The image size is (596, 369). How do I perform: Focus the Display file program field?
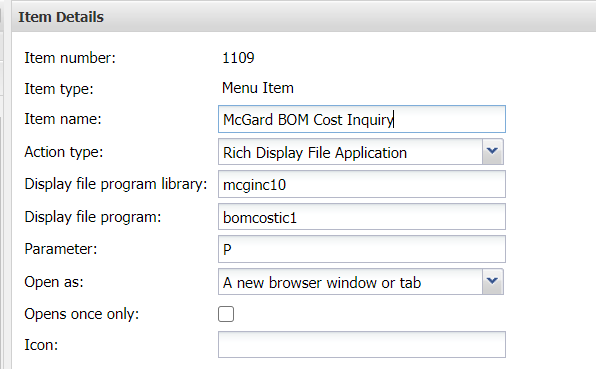point(361,217)
